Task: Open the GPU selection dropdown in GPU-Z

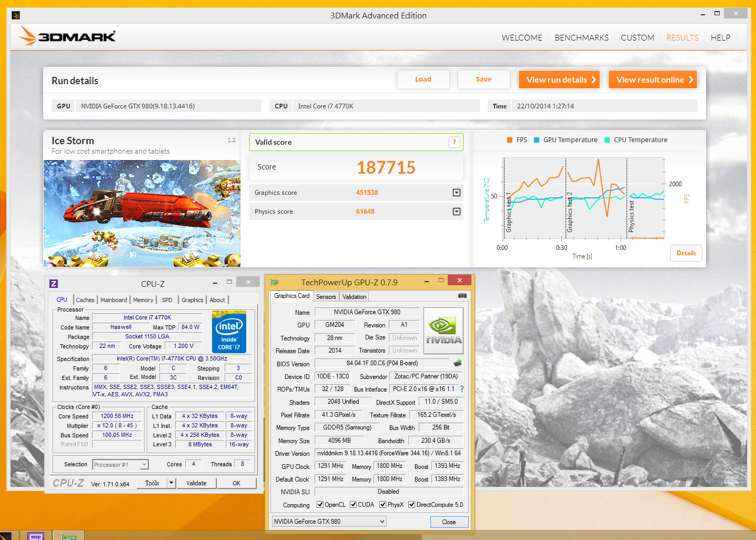Action: click(x=329, y=522)
